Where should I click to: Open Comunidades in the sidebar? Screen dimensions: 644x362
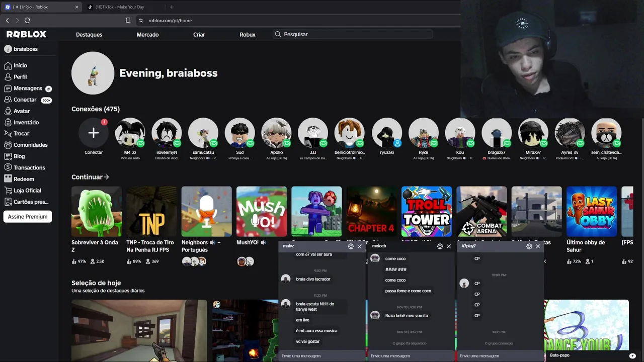(x=26, y=145)
